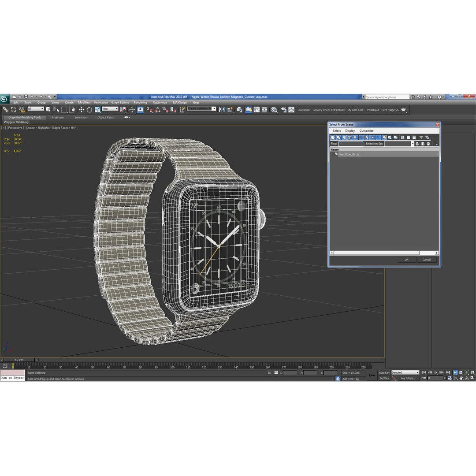
Task: Expand the Quick Access toolbar dropdown arrow
Action: point(55,97)
